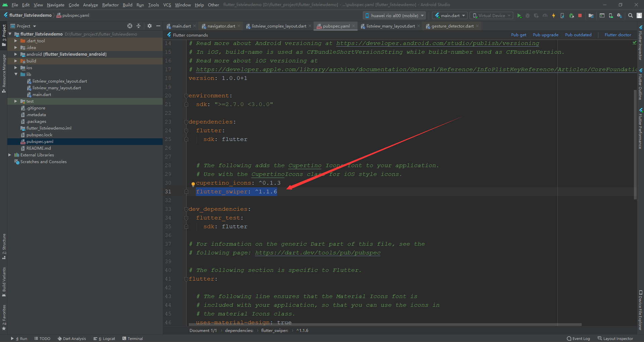Toggle the 1: Project tool window

(4, 35)
